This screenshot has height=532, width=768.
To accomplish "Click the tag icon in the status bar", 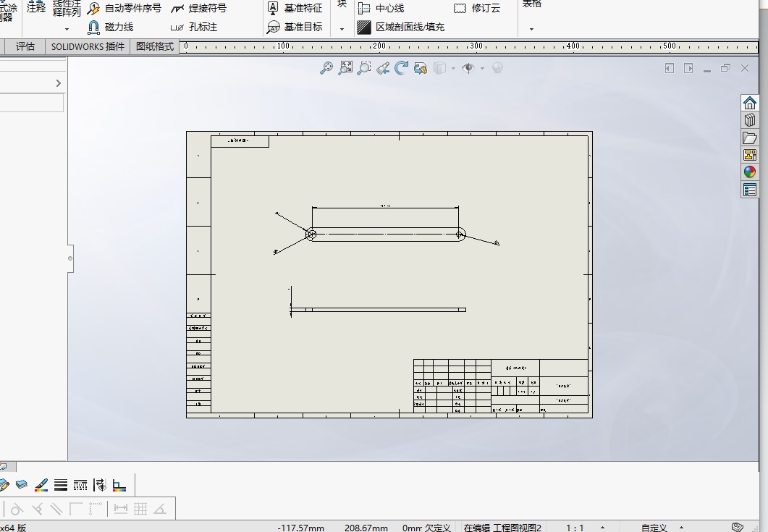I will pyautogui.click(x=738, y=527).
